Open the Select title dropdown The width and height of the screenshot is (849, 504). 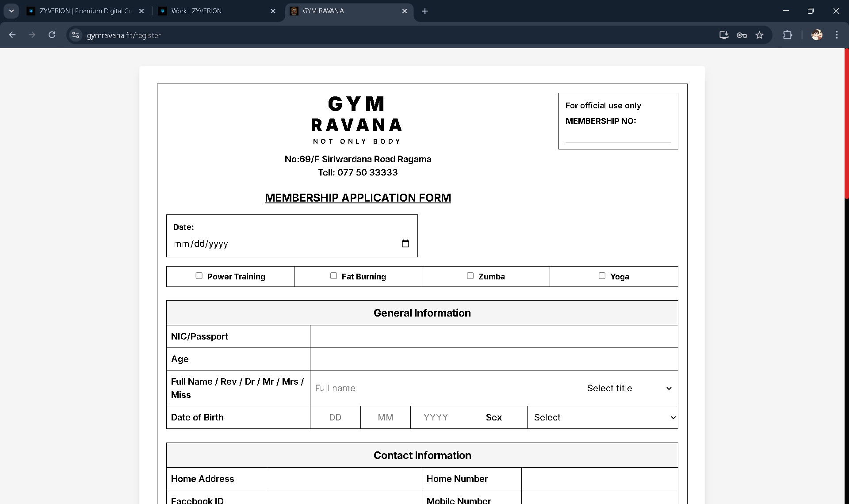[x=628, y=388]
